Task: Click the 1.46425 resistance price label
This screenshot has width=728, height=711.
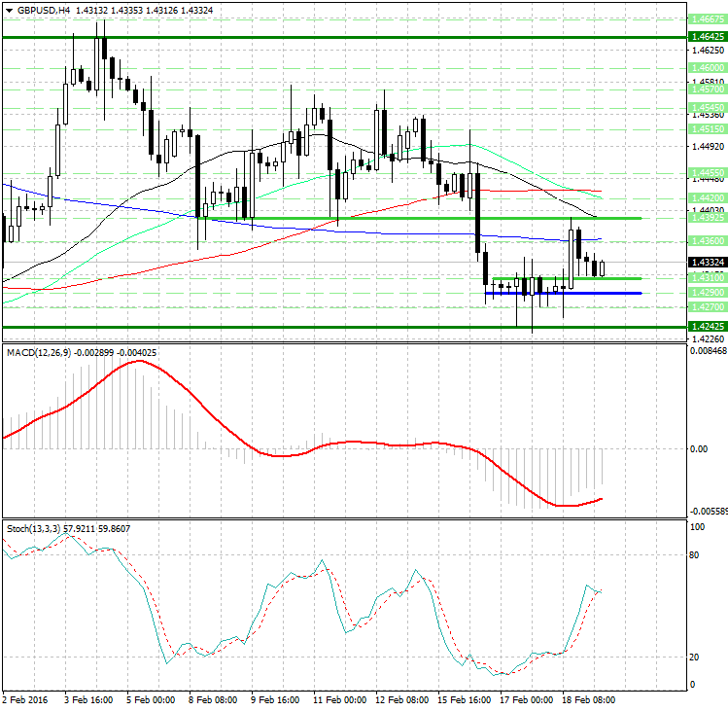Action: (x=704, y=36)
